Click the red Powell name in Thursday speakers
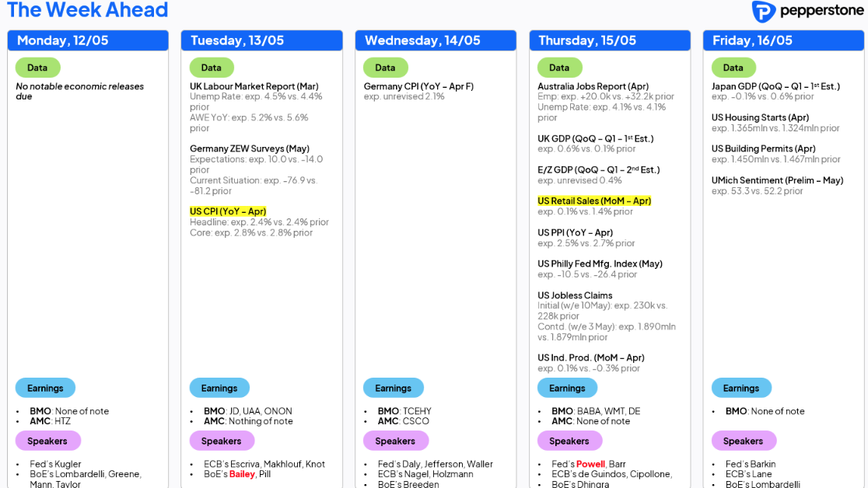The width and height of the screenshot is (868, 488). pyautogui.click(x=590, y=464)
